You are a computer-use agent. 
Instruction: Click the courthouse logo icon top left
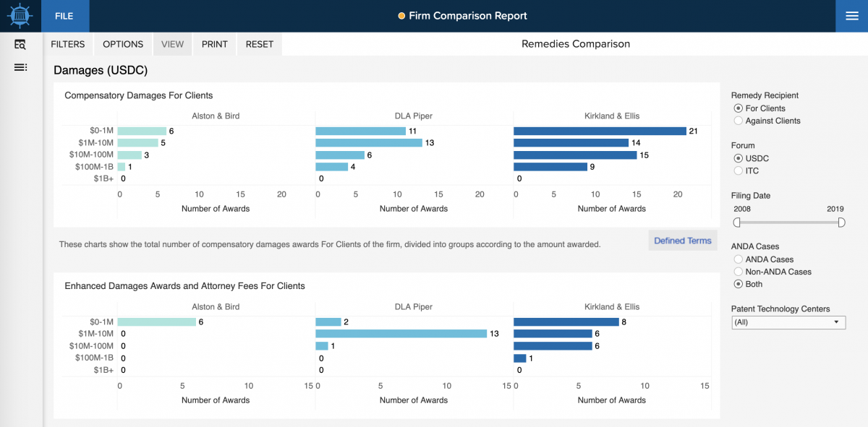pyautogui.click(x=20, y=15)
